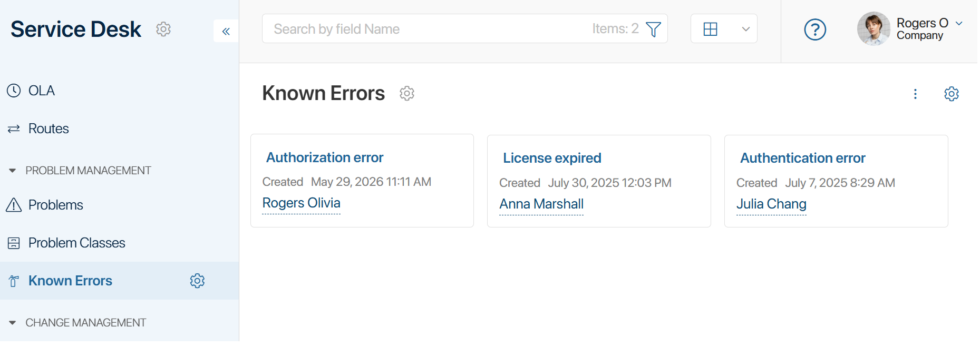Image resolution: width=980 pixels, height=347 pixels.
Task: Open the filter funnel in search bar
Action: click(x=653, y=29)
